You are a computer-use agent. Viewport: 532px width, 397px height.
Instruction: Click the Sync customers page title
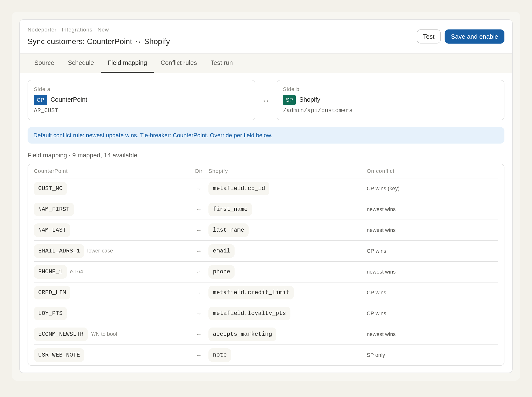[99, 41]
